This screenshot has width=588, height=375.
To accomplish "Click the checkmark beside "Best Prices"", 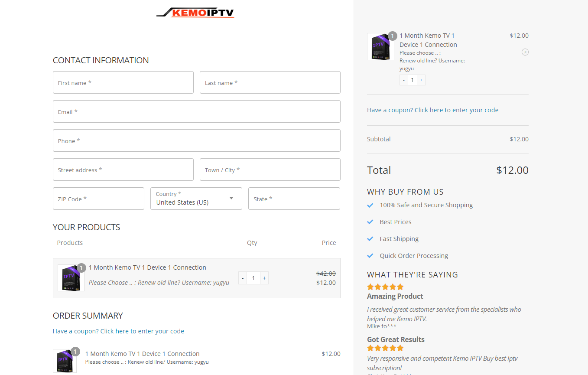I will point(370,222).
